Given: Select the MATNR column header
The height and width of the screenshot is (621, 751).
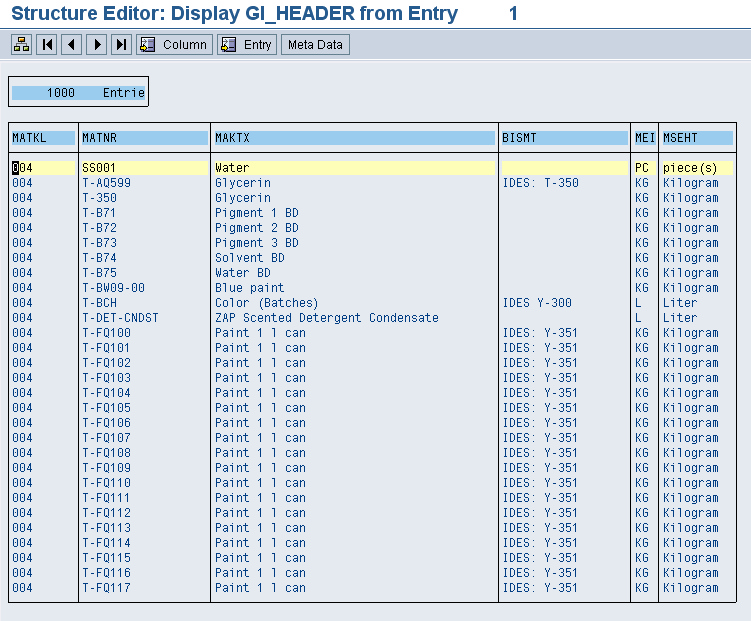Looking at the screenshot, I should pos(144,138).
